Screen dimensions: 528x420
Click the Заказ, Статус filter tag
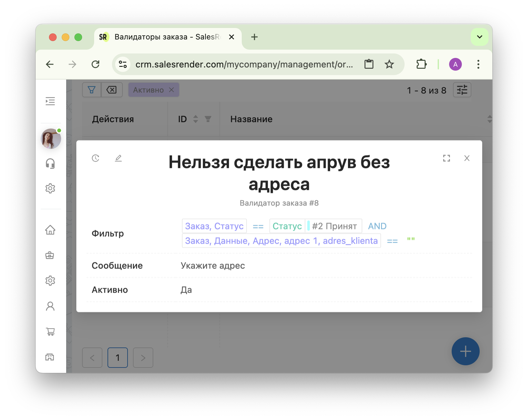[x=214, y=226]
